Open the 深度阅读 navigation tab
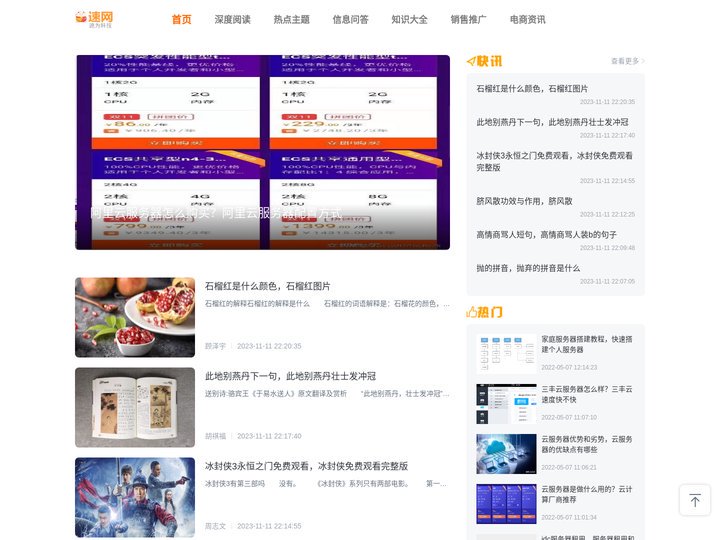The image size is (720, 540). tap(232, 19)
